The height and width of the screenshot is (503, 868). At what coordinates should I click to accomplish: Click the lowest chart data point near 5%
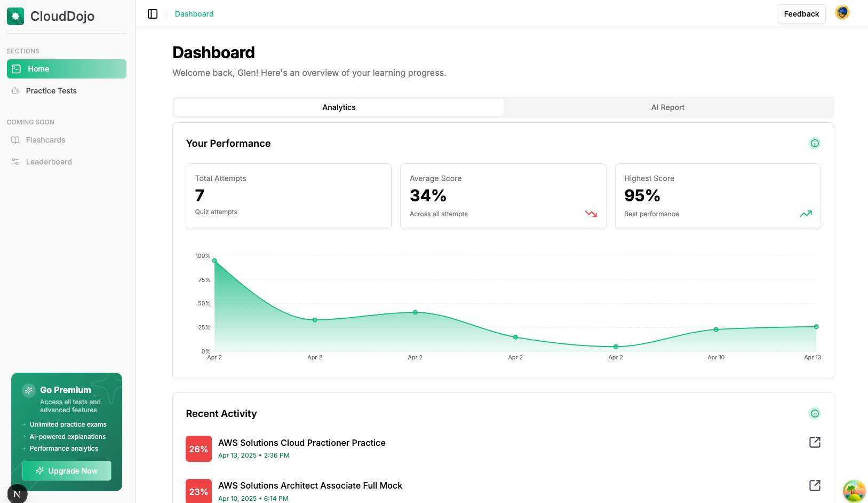616,347
